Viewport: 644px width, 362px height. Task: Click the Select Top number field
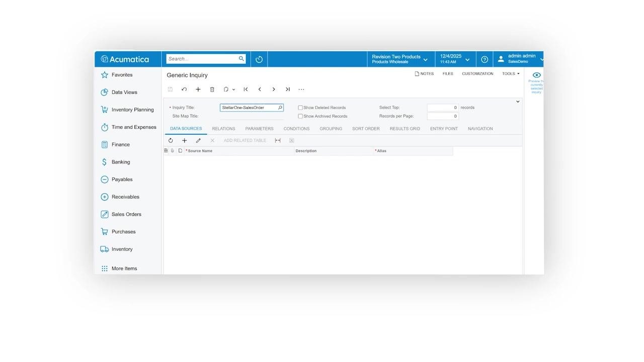click(x=443, y=108)
